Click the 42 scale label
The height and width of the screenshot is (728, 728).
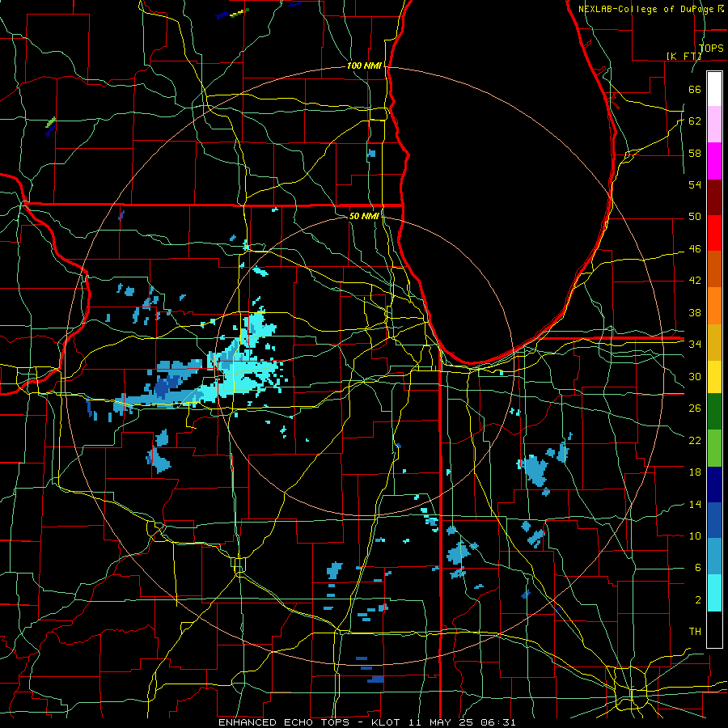(x=695, y=281)
